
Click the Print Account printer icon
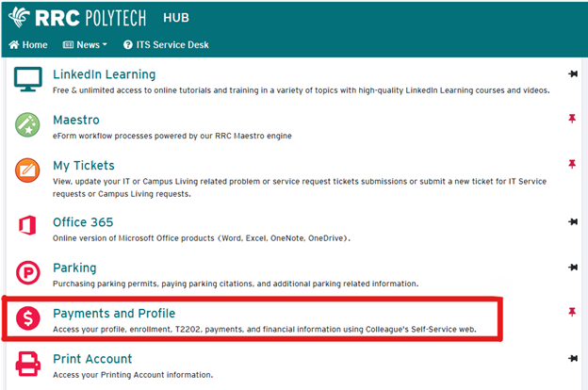28,365
